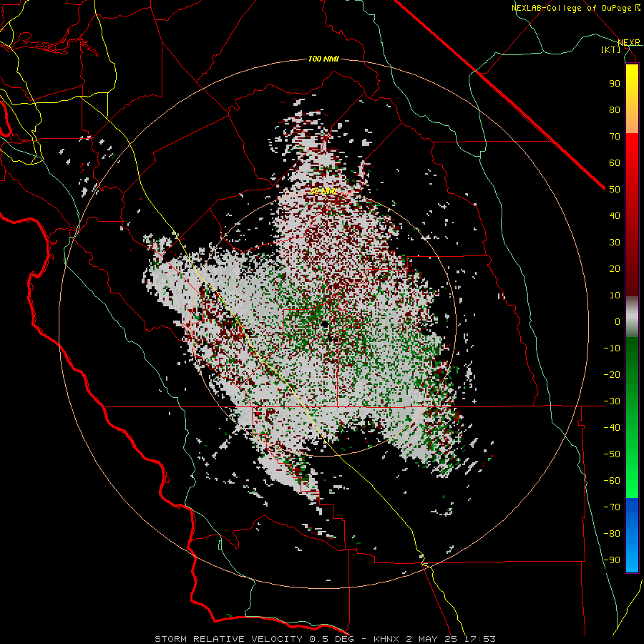
Task: Click the -30 value on velocity scale
Action: [x=612, y=401]
